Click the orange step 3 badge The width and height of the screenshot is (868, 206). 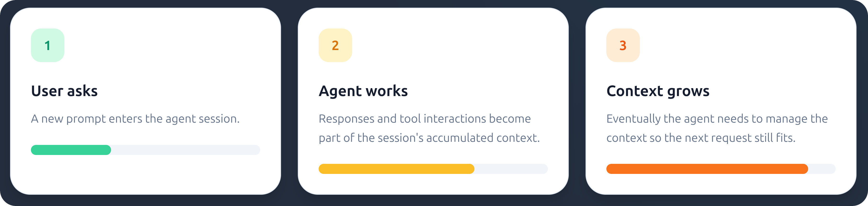pyautogui.click(x=623, y=45)
